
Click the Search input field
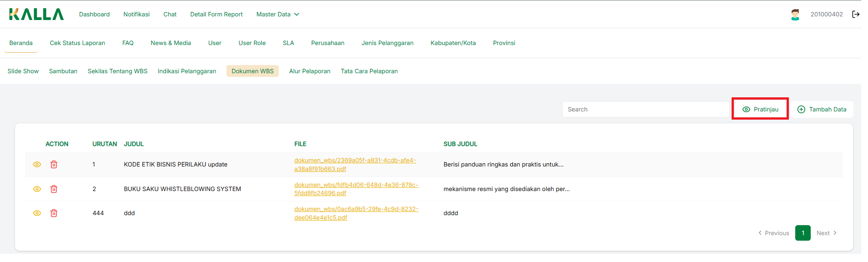click(645, 110)
